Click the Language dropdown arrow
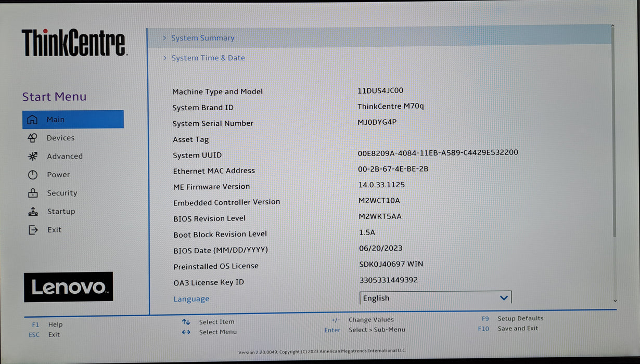 pos(503,298)
